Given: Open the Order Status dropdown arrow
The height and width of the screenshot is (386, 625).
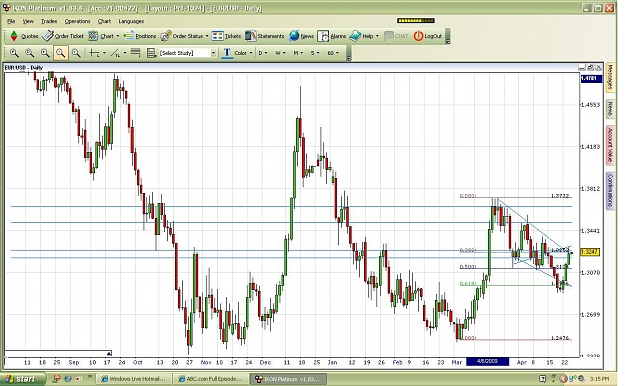Looking at the screenshot, I should point(207,36).
